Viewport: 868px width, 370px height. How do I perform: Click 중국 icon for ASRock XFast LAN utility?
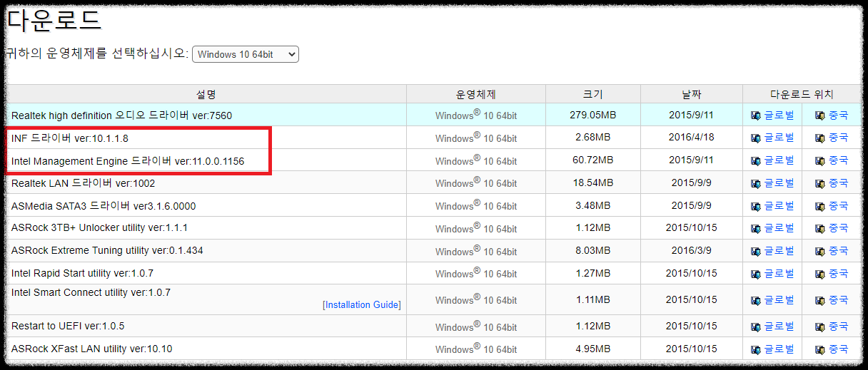tap(820, 349)
